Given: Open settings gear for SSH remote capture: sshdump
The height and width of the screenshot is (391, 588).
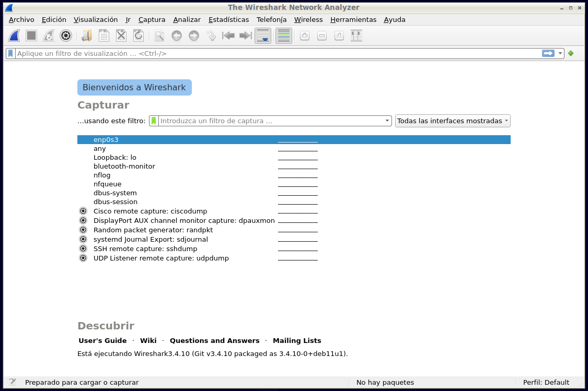Looking at the screenshot, I should point(83,249).
